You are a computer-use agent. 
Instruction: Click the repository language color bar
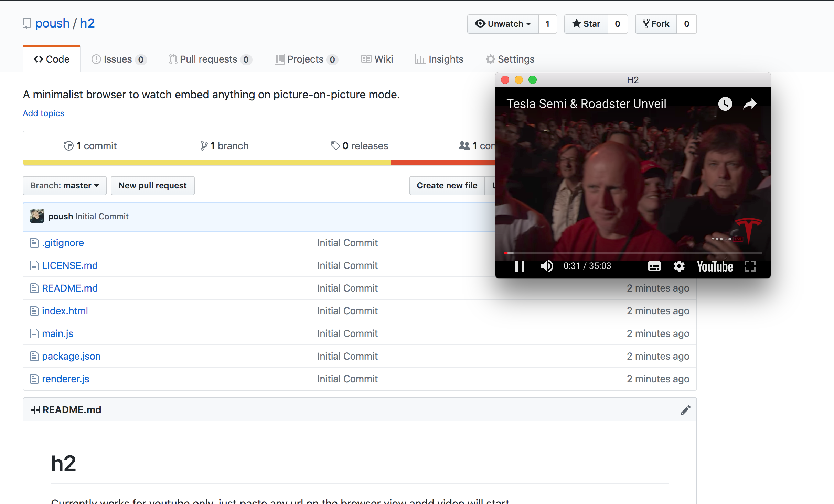coord(206,162)
